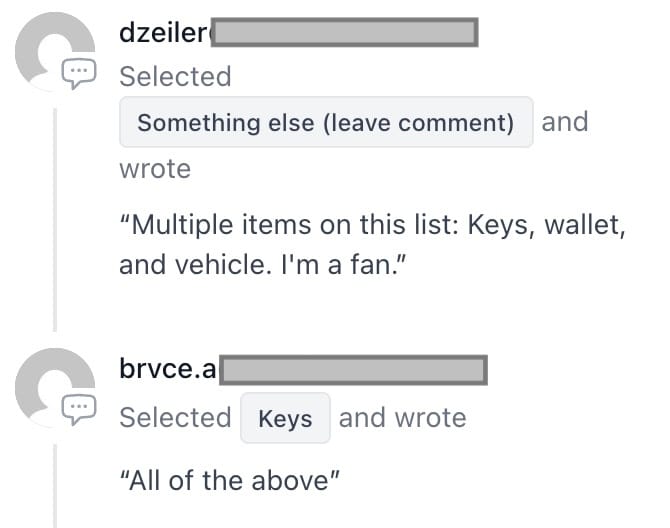Image resolution: width=670 pixels, height=528 pixels.
Task: Click the 'All of the above' comment
Action: tap(230, 479)
